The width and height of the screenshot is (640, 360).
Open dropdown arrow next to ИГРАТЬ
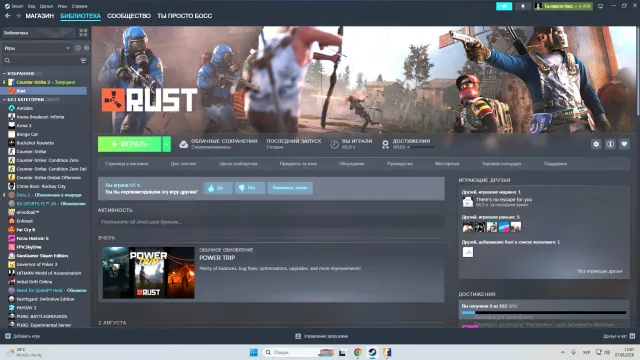coord(166,144)
